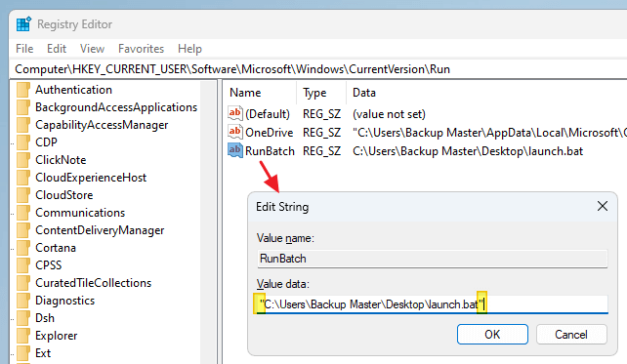627x364 pixels.
Task: Click the Value name field showing RunBatch
Action: [433, 259]
